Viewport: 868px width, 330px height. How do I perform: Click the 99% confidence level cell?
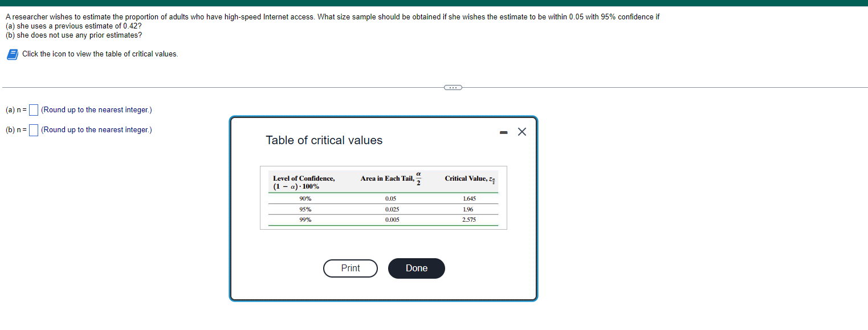point(305,219)
